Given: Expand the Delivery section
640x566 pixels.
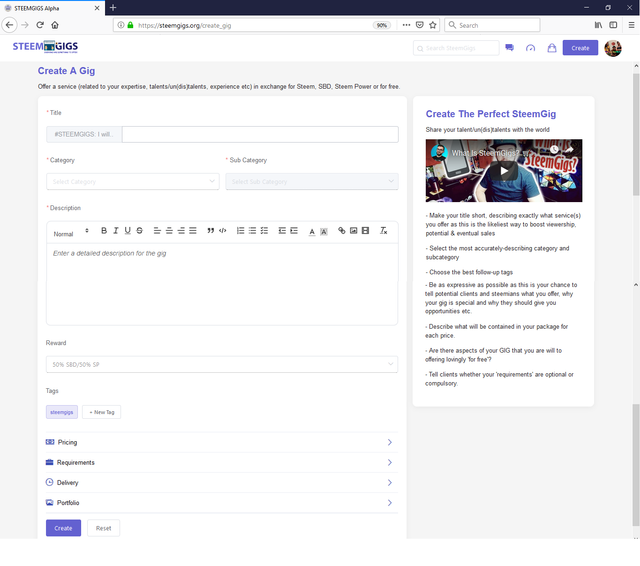Looking at the screenshot, I should (222, 482).
